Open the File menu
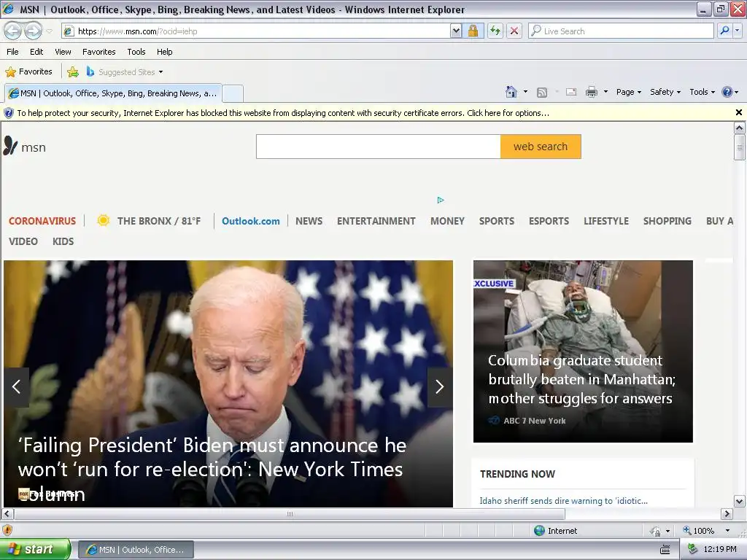This screenshot has width=747, height=560. [12, 52]
